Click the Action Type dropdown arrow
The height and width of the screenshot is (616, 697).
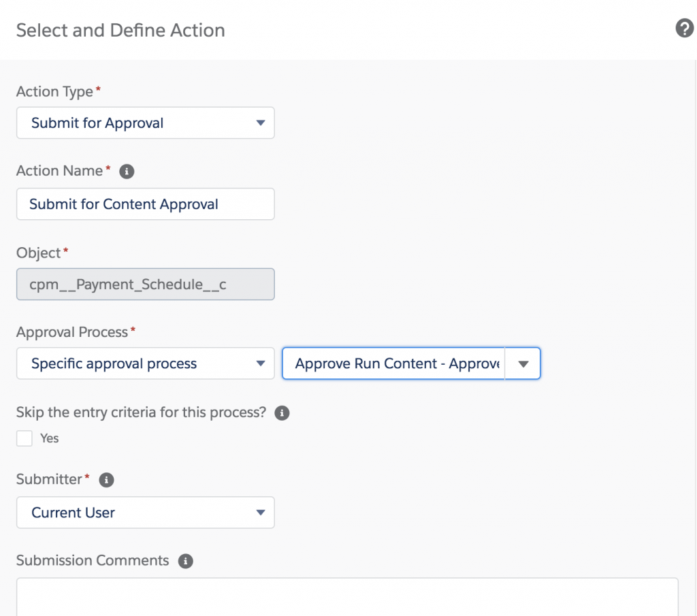point(261,123)
